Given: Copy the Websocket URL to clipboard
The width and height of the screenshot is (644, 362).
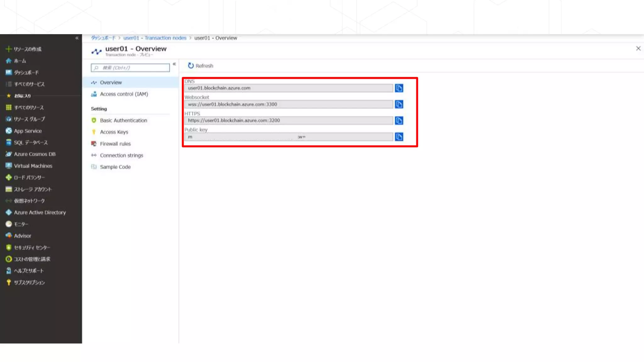Looking at the screenshot, I should coord(399,104).
